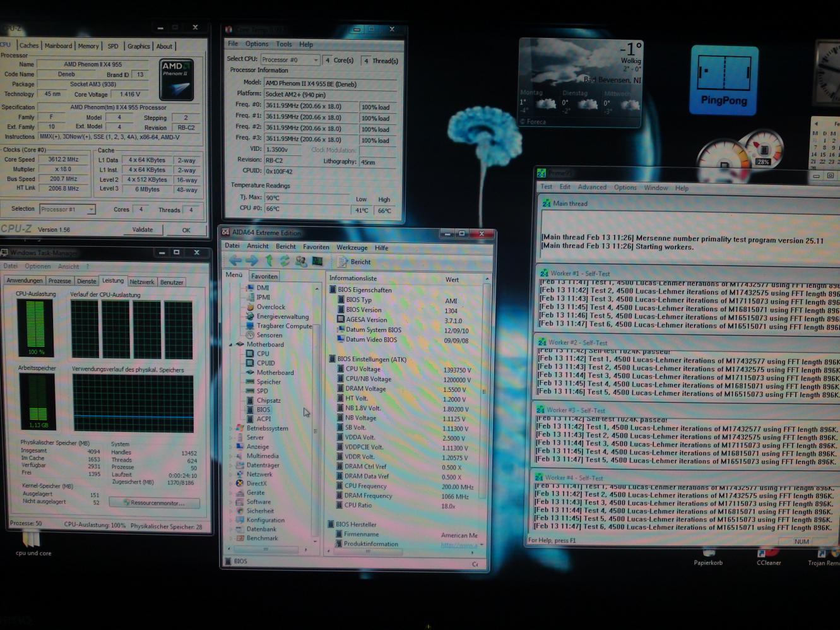Image resolution: width=840 pixels, height=630 pixels.
Task: Go back with AIDA64 back arrow
Action: coord(235,261)
